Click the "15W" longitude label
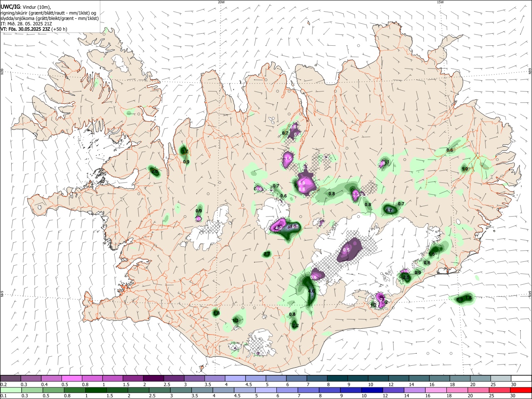This screenshot has width=532, height=399. (440, 2)
